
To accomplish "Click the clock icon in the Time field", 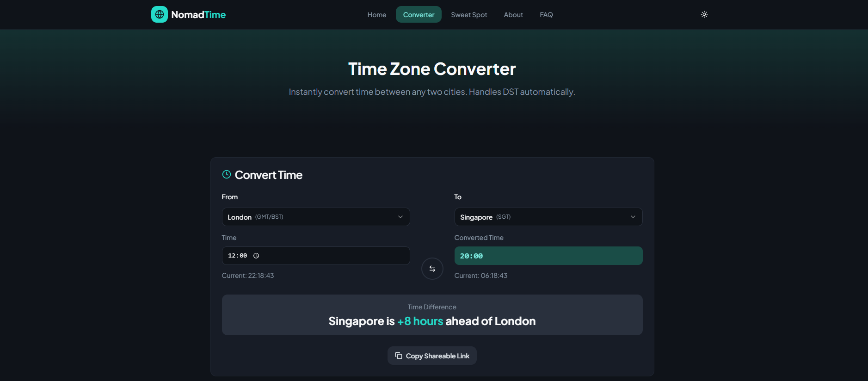I will point(256,256).
